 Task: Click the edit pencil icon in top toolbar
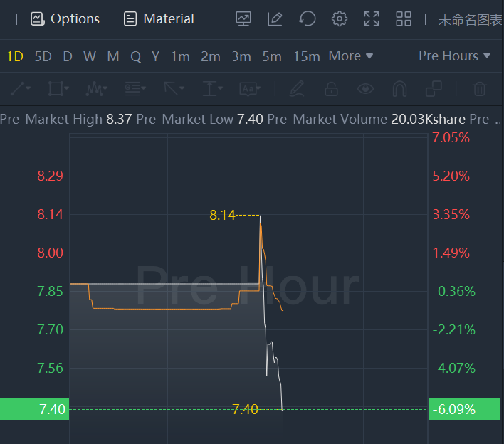tap(275, 19)
